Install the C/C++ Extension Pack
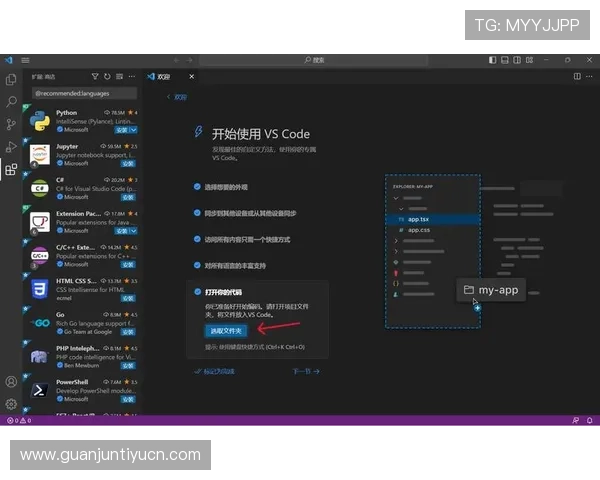The image size is (600, 480). pyautogui.click(x=128, y=265)
